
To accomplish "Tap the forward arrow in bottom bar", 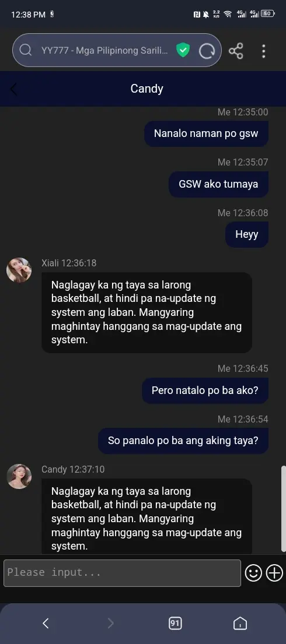I will tap(110, 623).
